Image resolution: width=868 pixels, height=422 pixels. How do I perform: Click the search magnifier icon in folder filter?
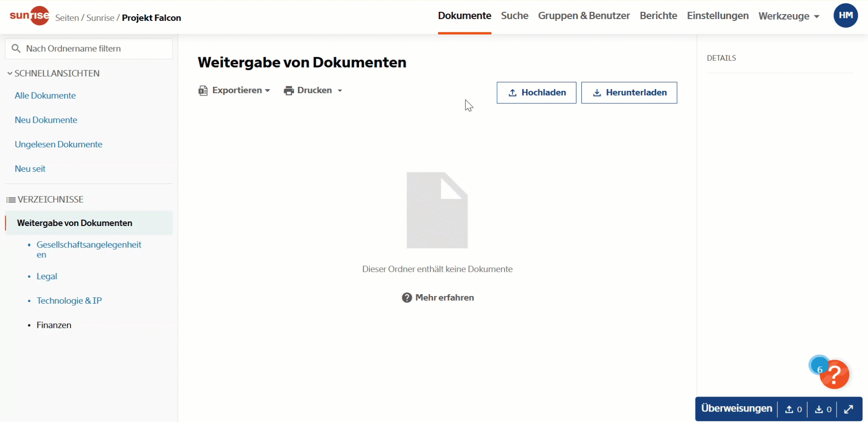click(x=16, y=48)
